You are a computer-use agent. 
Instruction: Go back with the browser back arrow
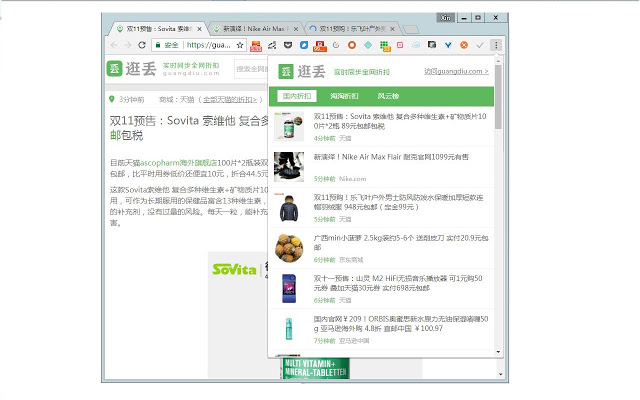pyautogui.click(x=114, y=45)
